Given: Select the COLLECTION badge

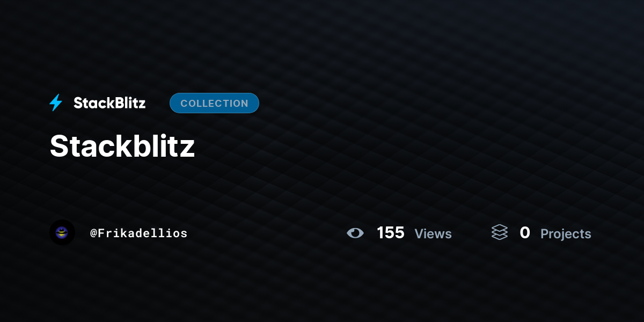Looking at the screenshot, I should coord(214,103).
